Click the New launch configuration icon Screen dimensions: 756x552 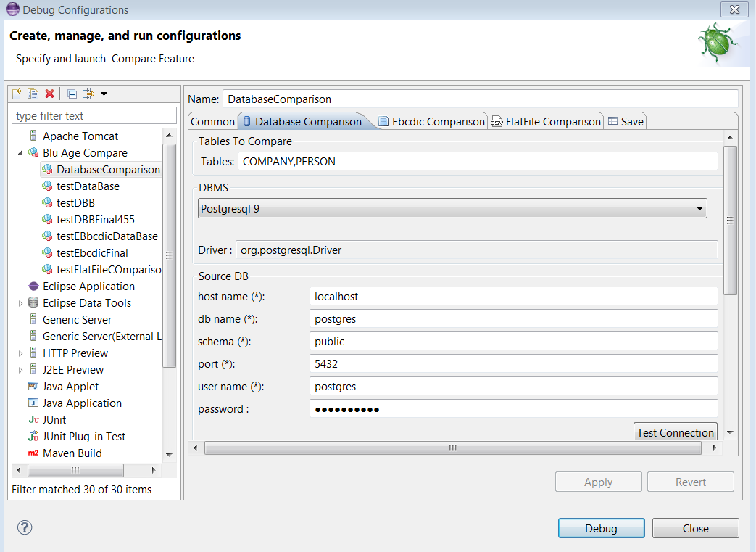tap(17, 94)
